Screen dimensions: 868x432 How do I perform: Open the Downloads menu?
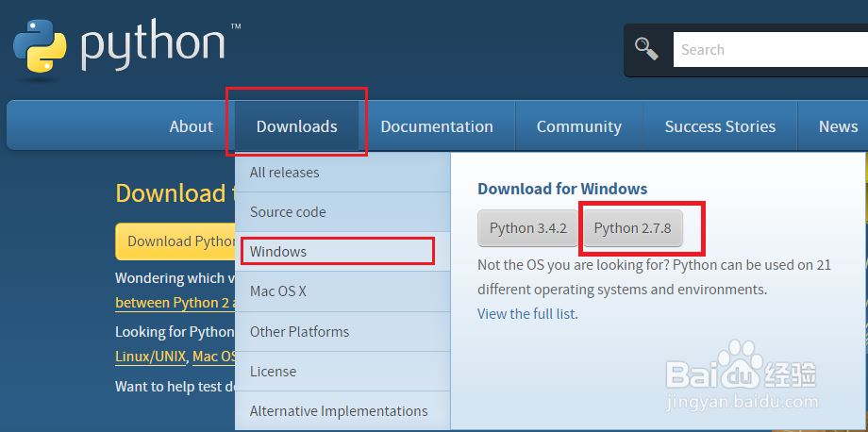click(296, 126)
